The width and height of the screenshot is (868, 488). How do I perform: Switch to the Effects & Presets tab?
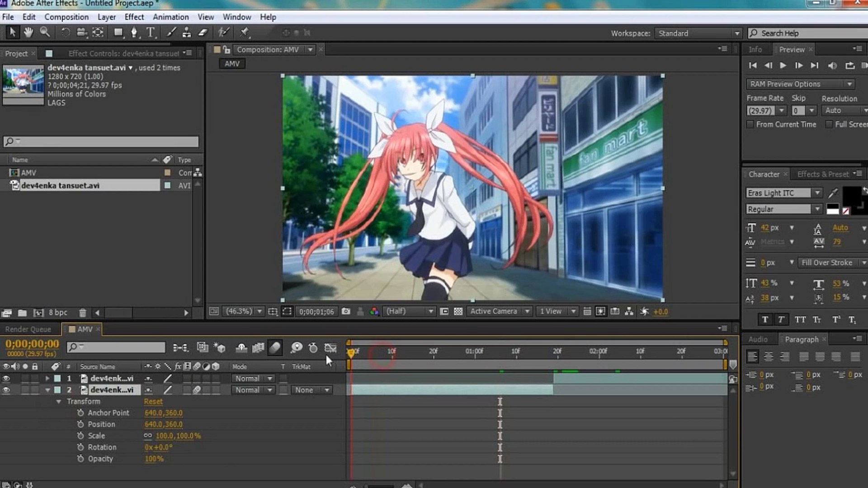click(x=823, y=174)
